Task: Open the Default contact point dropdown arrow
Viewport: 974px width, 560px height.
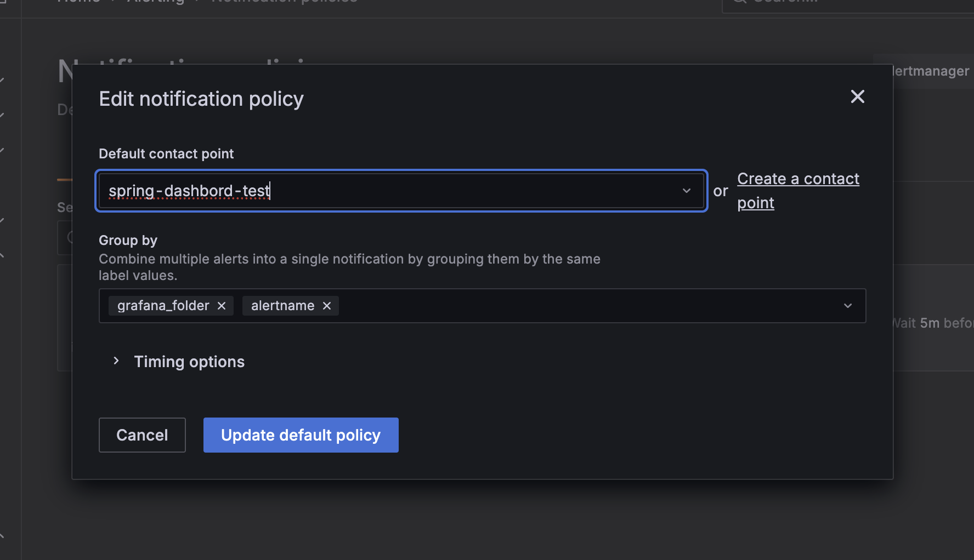Action: (686, 191)
